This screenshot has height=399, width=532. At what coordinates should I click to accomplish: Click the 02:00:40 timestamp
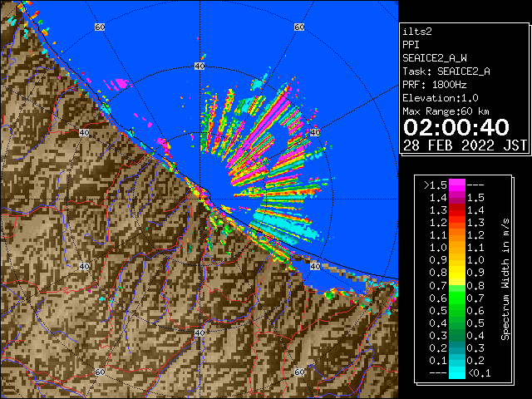[456, 127]
